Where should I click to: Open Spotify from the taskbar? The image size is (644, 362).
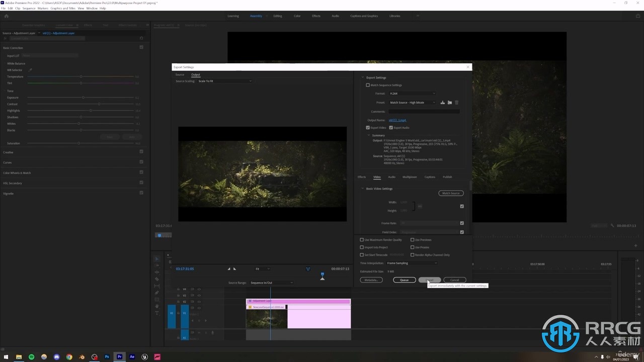tap(31, 357)
